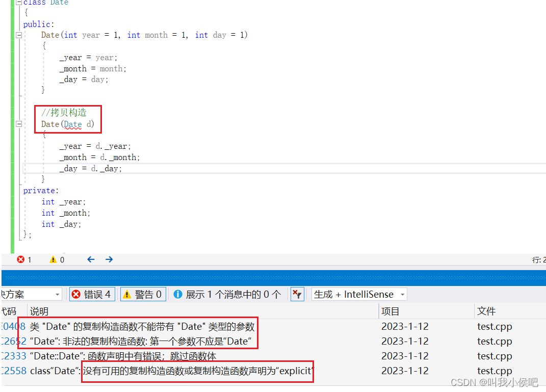Select the error row about 跳过函数体
Screen dimensions: 546x392
pos(123,356)
